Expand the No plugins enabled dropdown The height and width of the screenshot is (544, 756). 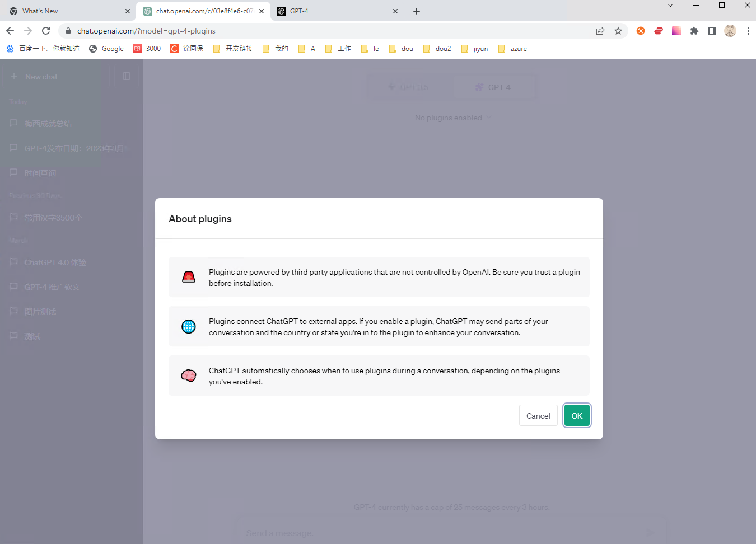coord(453,118)
